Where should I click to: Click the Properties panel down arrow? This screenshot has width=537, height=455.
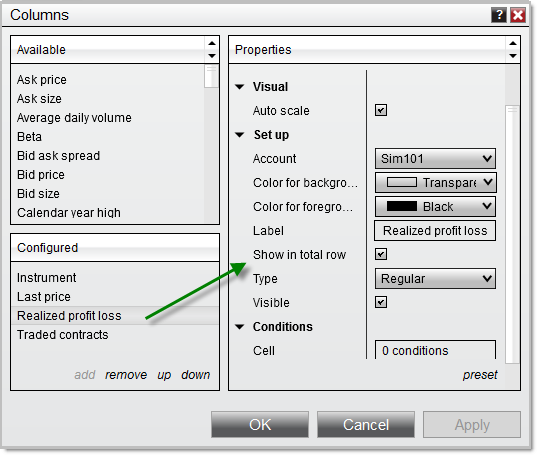[513, 56]
